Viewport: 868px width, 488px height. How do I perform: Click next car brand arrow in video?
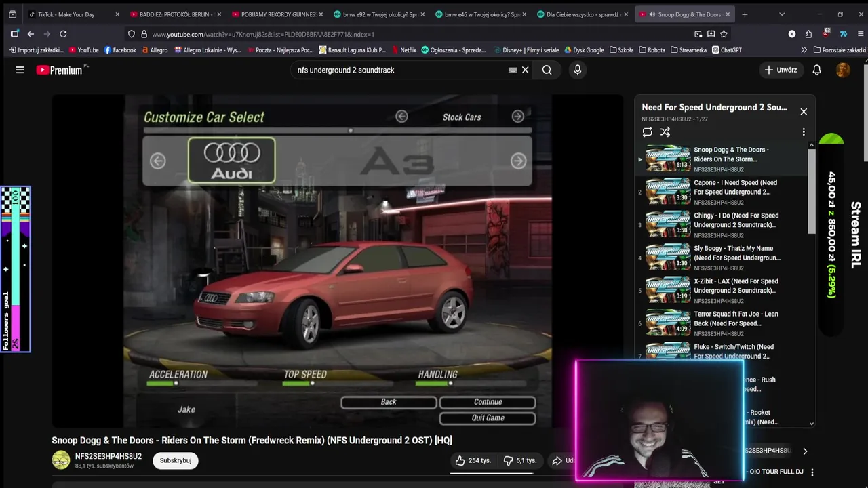point(518,161)
